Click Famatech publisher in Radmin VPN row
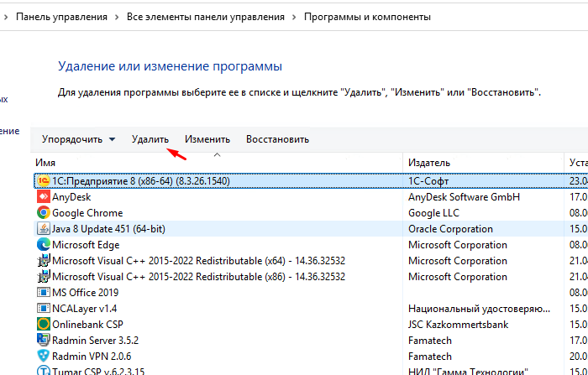Screen dimensions: 588x375 pyautogui.click(x=430, y=357)
